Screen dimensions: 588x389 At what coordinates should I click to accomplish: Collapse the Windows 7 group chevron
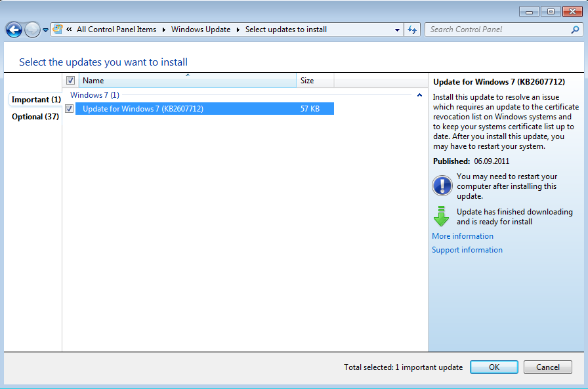click(419, 95)
